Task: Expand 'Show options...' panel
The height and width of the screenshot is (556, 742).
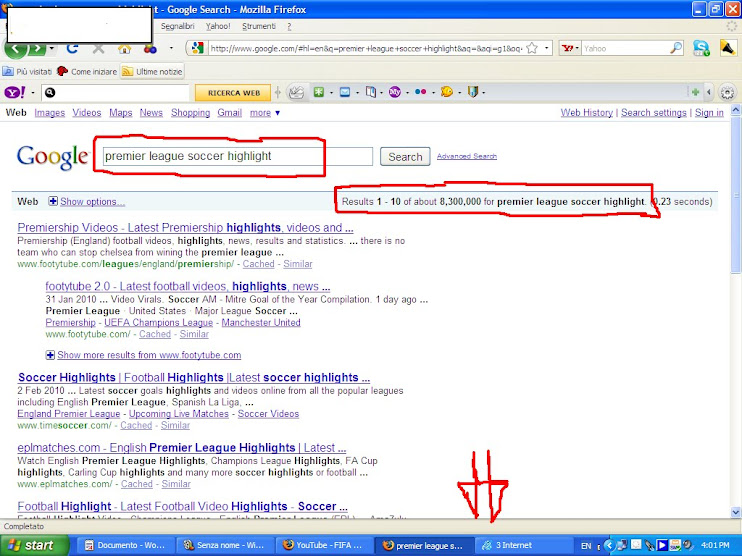Action: point(87,202)
